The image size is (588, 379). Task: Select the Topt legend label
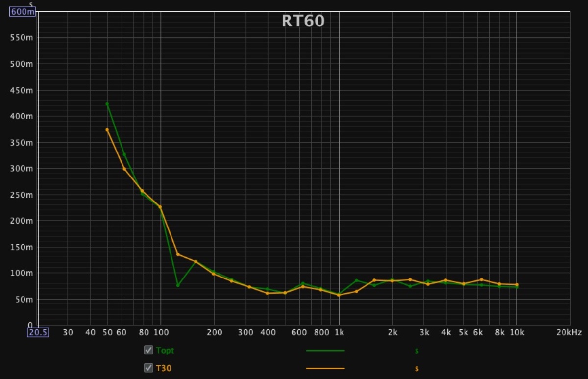click(x=165, y=351)
